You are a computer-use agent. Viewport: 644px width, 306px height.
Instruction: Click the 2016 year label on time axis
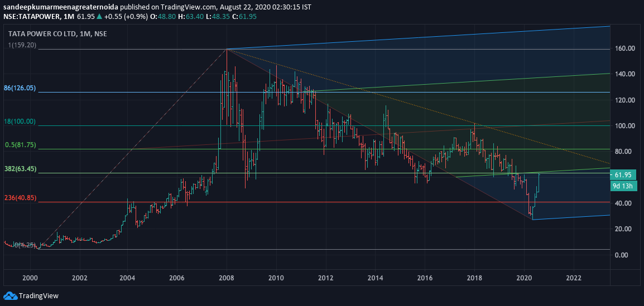point(425,278)
